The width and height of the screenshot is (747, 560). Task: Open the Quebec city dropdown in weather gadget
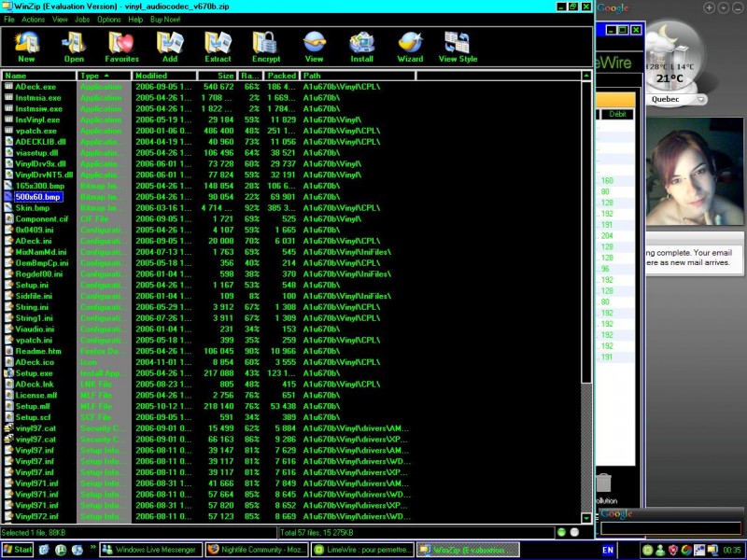coord(700,99)
